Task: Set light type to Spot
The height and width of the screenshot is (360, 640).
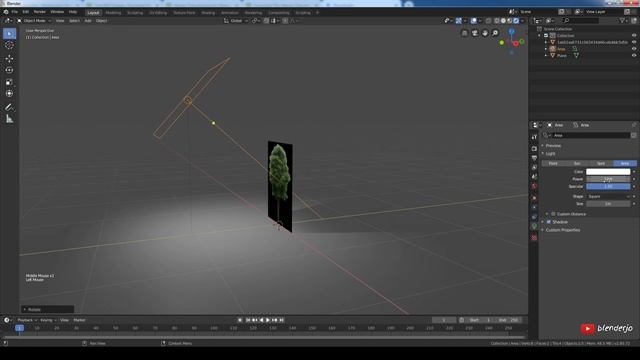Action: point(601,163)
